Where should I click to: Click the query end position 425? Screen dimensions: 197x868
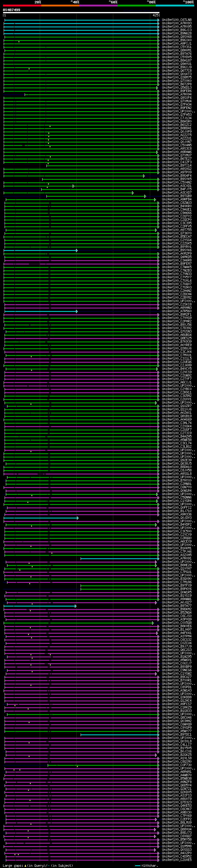tap(155, 15)
